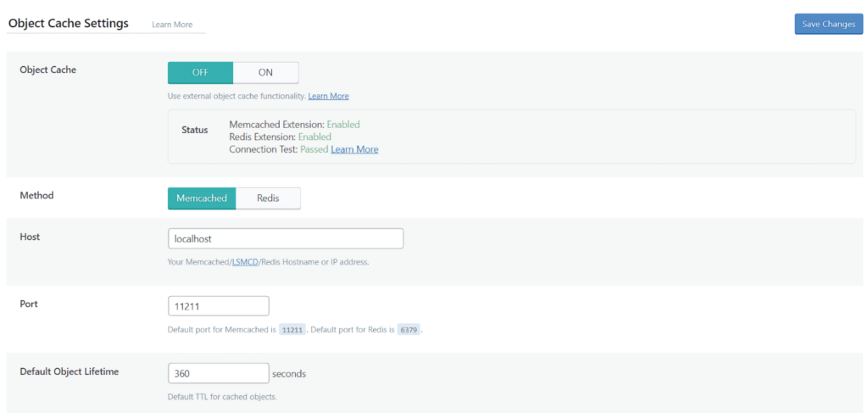Open Learn More next to Connection Test Passed
Screen dimensions: 868x413
point(354,149)
